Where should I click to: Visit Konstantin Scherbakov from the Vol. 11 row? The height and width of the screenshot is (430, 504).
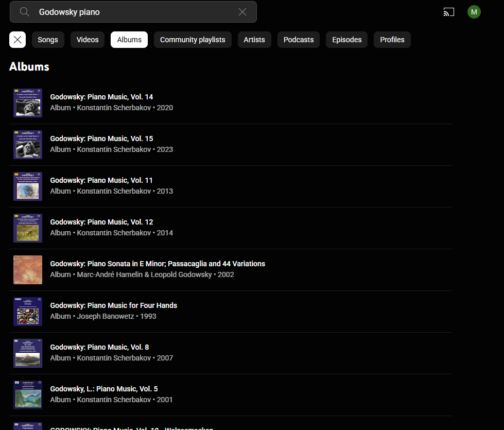[x=114, y=192]
